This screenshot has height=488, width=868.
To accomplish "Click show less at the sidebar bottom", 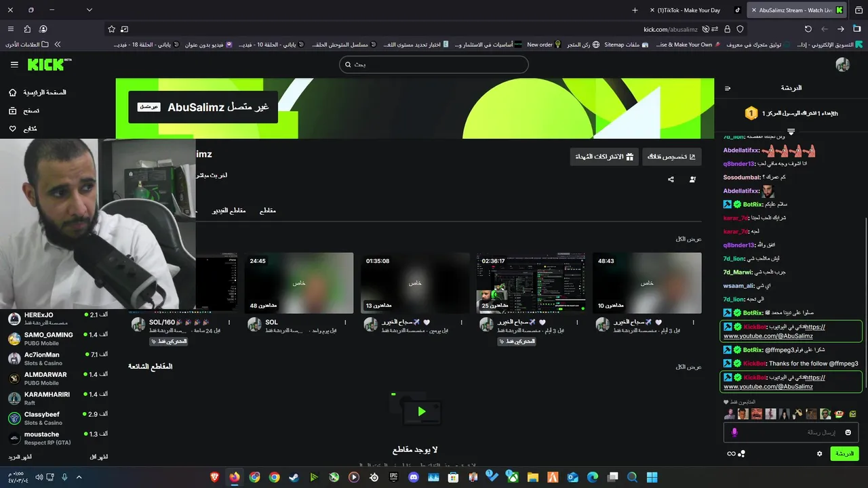I will click(x=99, y=457).
